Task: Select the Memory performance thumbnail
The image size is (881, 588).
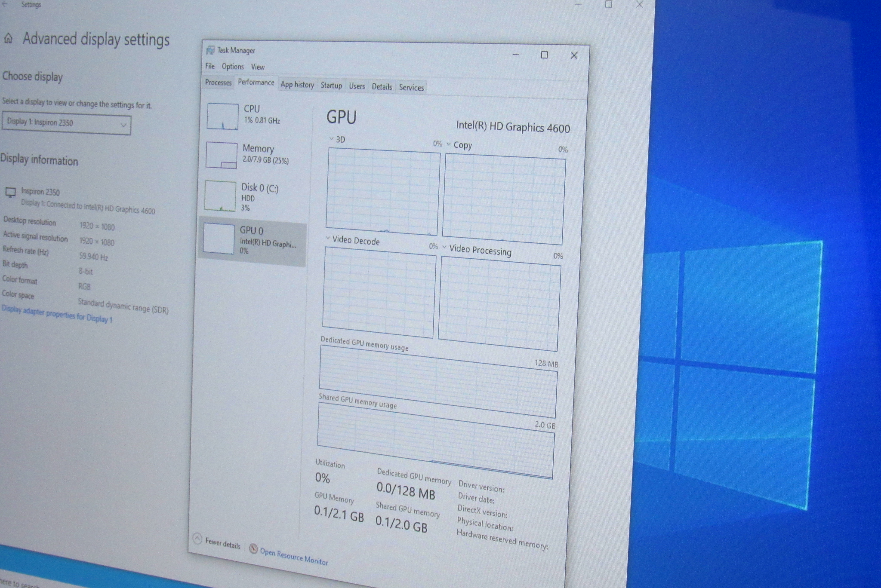Action: [222, 155]
